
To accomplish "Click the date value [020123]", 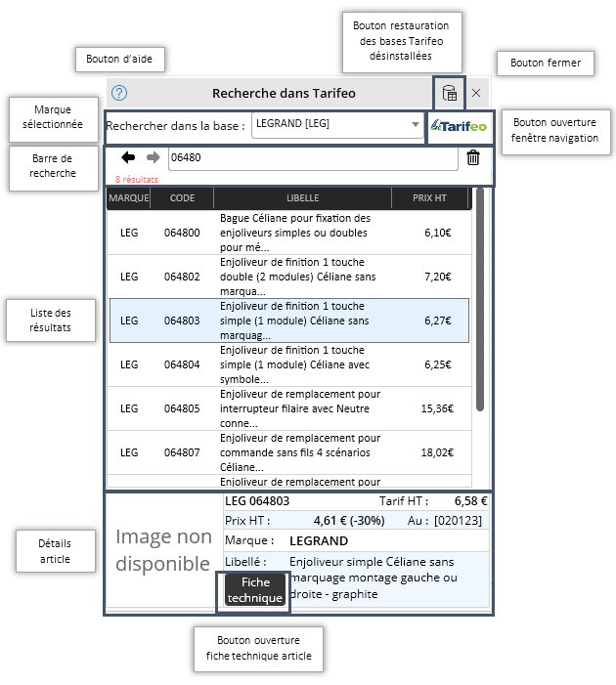I will [458, 521].
